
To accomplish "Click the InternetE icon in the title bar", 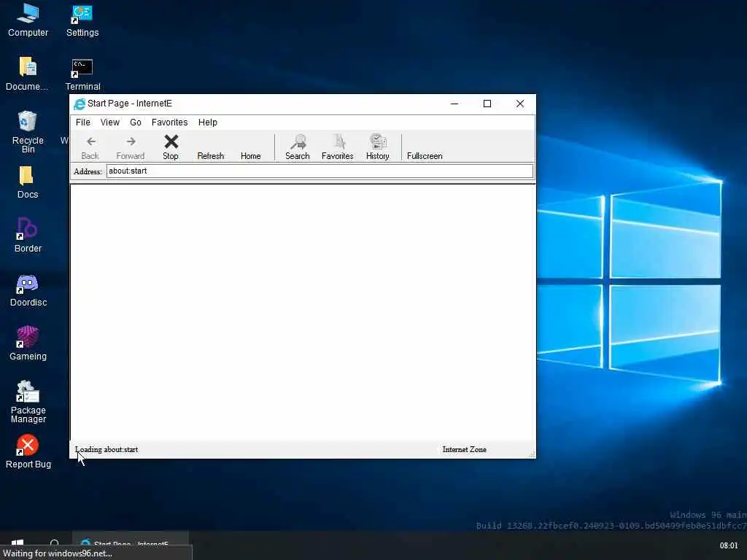I will click(80, 104).
